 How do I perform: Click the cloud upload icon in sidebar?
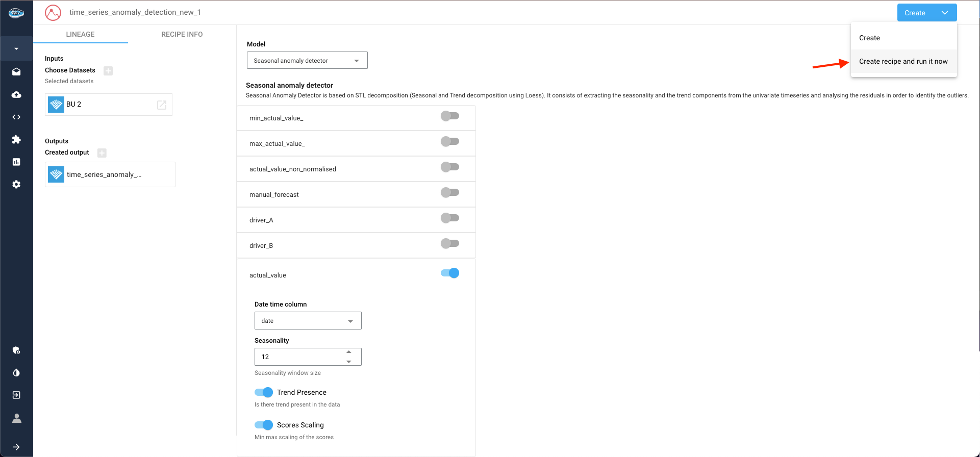click(16, 95)
